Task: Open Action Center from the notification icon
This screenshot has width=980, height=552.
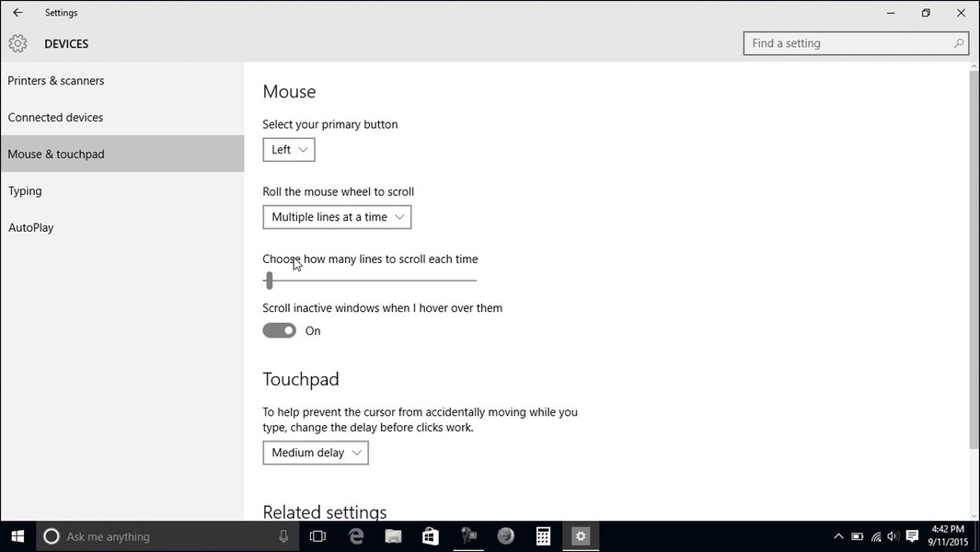Action: tap(911, 535)
